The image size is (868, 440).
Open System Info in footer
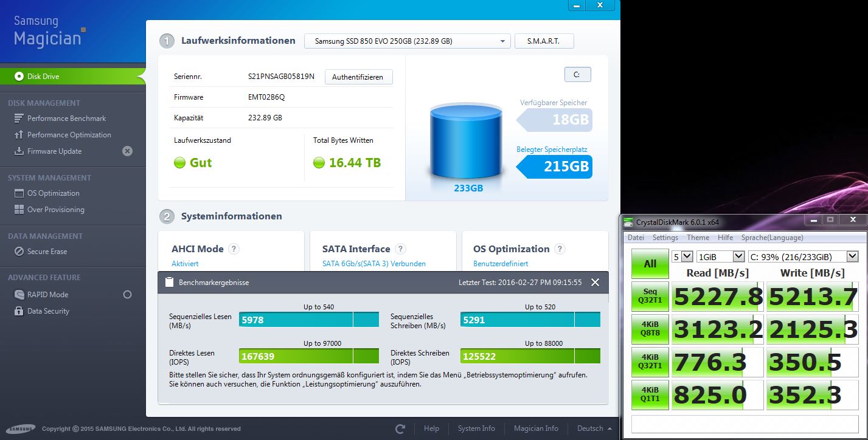point(476,428)
